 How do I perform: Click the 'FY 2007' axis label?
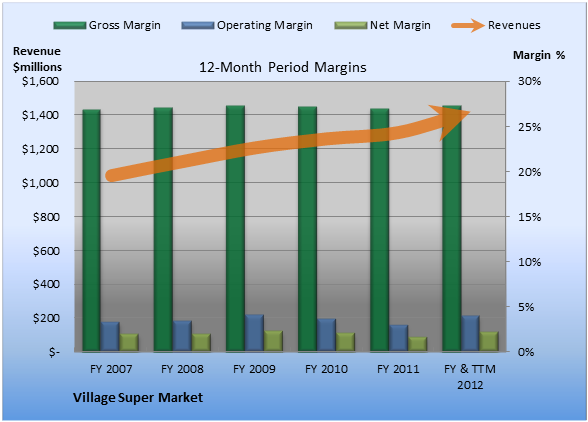(x=111, y=369)
